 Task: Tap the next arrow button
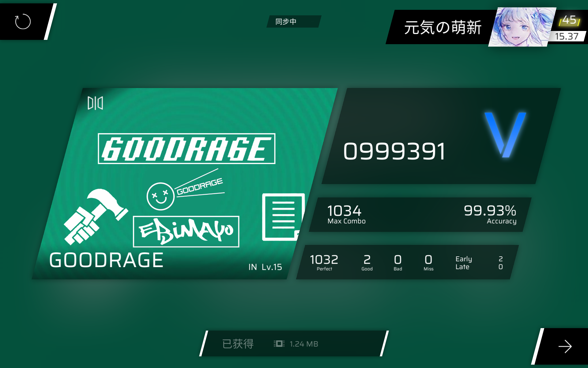[565, 347]
